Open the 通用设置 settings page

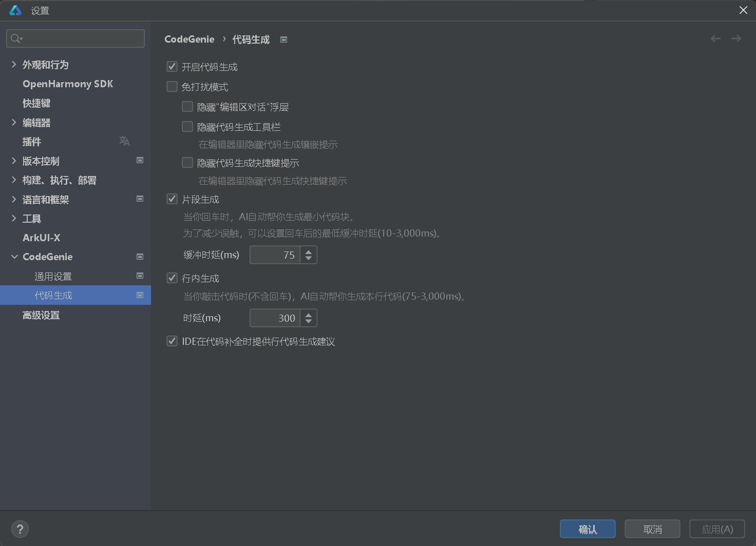click(x=53, y=277)
